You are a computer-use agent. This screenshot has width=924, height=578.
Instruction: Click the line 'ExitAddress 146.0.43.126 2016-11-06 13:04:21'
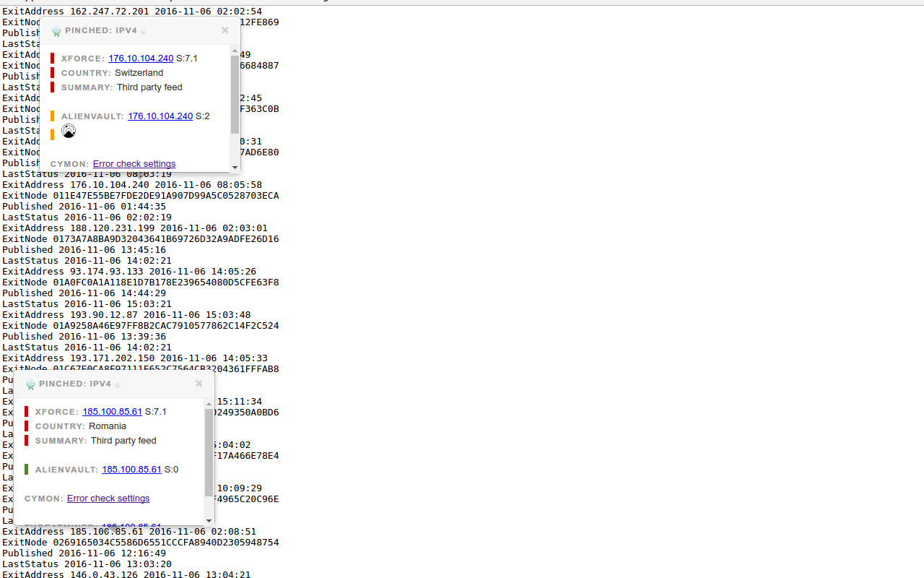(x=126, y=574)
